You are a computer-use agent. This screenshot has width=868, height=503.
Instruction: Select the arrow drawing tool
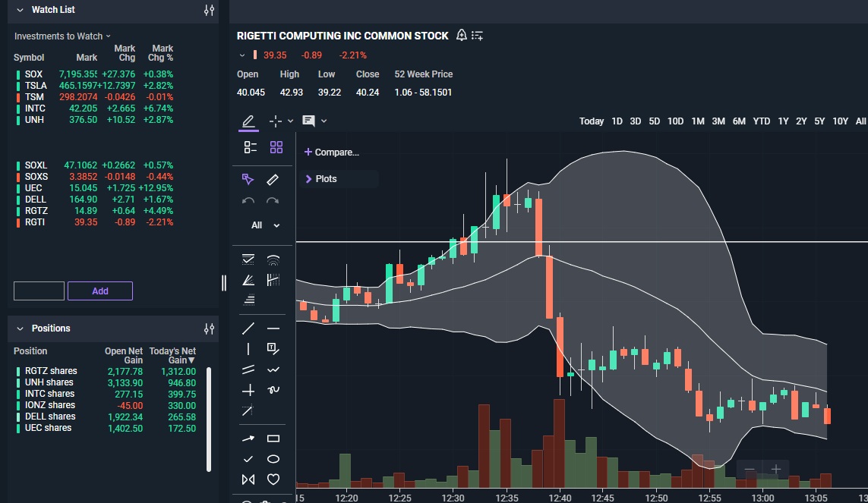pyautogui.click(x=248, y=439)
